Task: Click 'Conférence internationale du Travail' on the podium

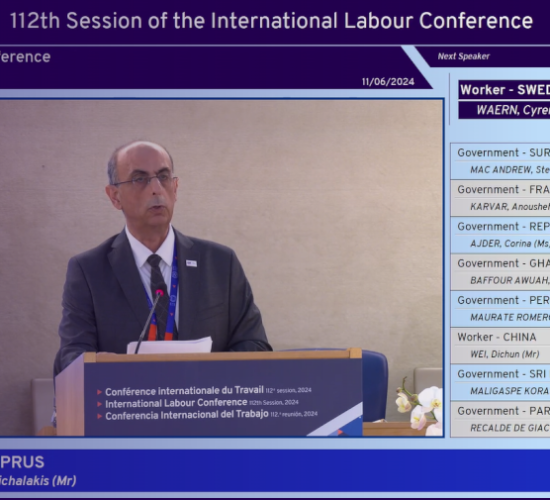Action: 184,391
